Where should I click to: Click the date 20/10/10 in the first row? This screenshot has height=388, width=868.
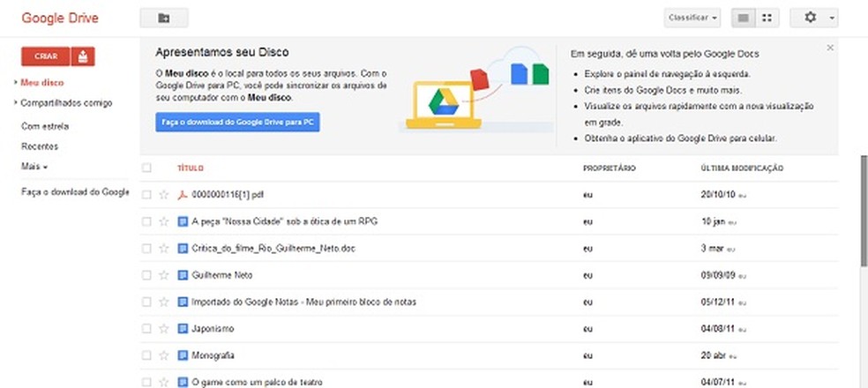(717, 195)
